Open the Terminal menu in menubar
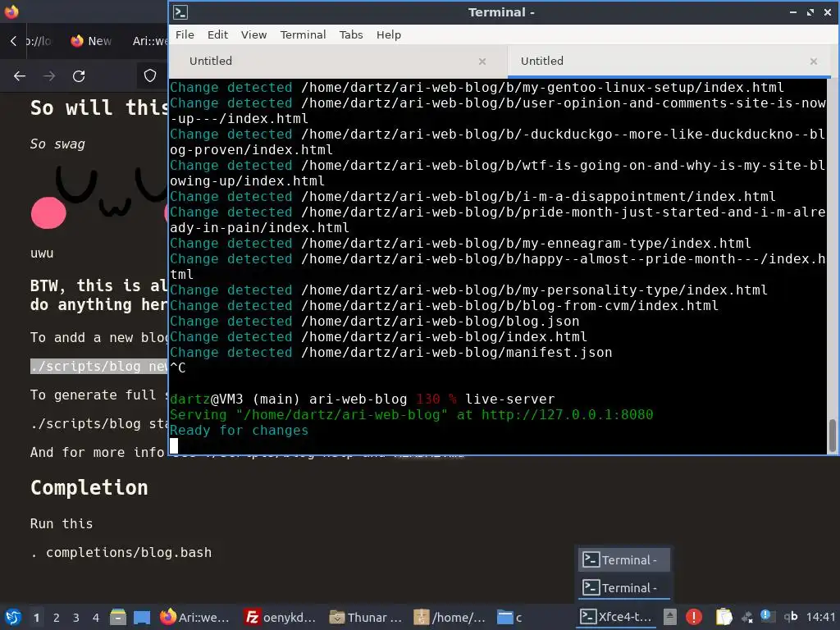The image size is (840, 630). (303, 34)
